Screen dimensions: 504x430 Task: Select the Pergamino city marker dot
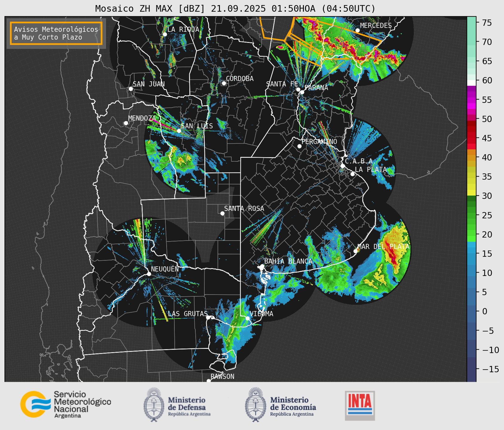(x=299, y=146)
